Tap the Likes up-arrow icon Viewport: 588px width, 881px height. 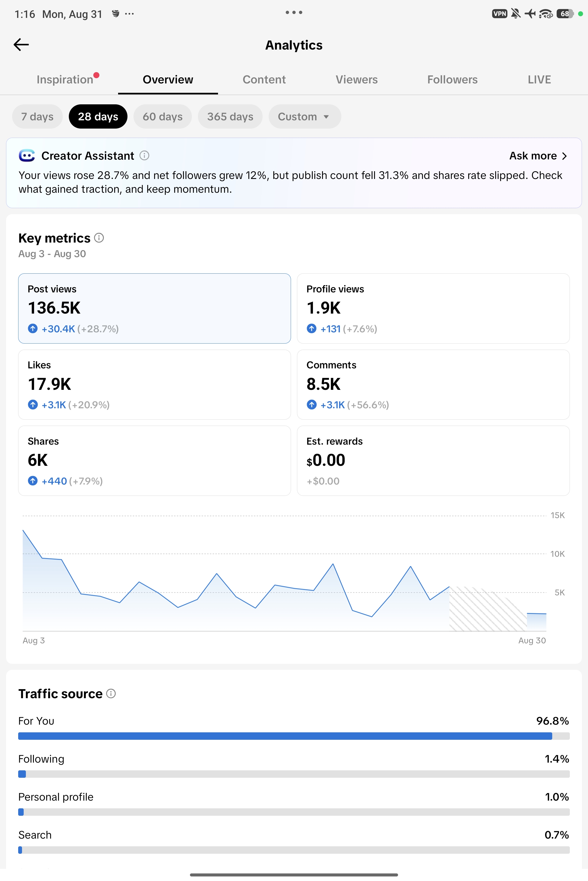(33, 405)
